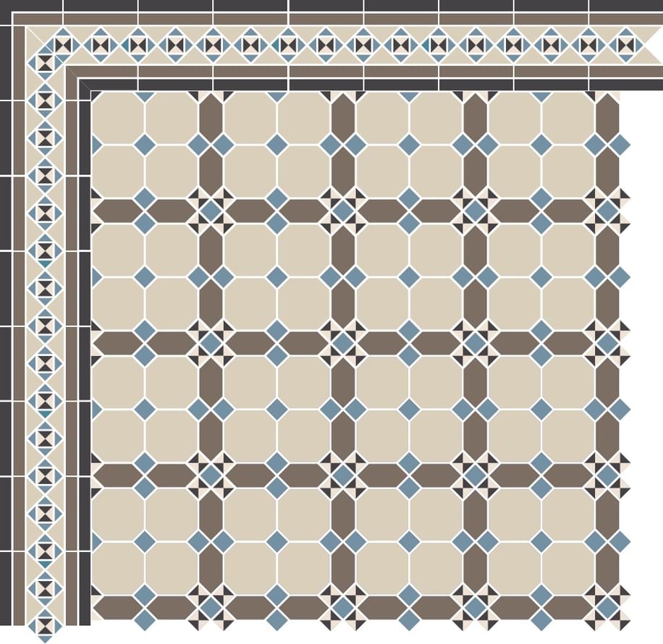
Task: Click the bottom-most bowtie diamond in left border
Action: click(45, 622)
